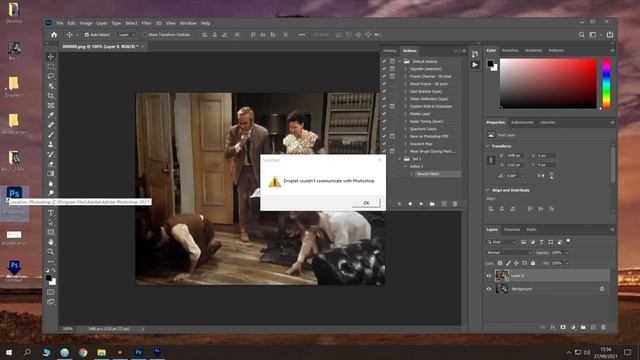The image size is (640, 360).
Task: Select the Brush tool
Action: 51,135
